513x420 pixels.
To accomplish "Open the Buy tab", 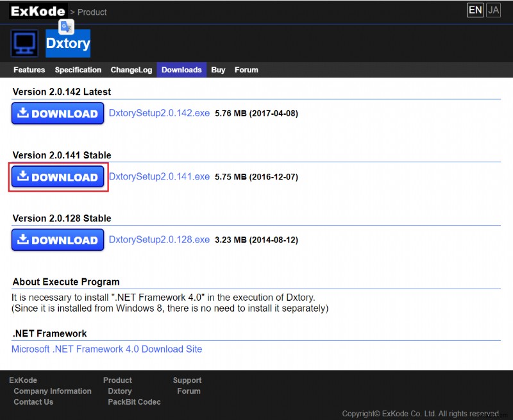I will (218, 70).
